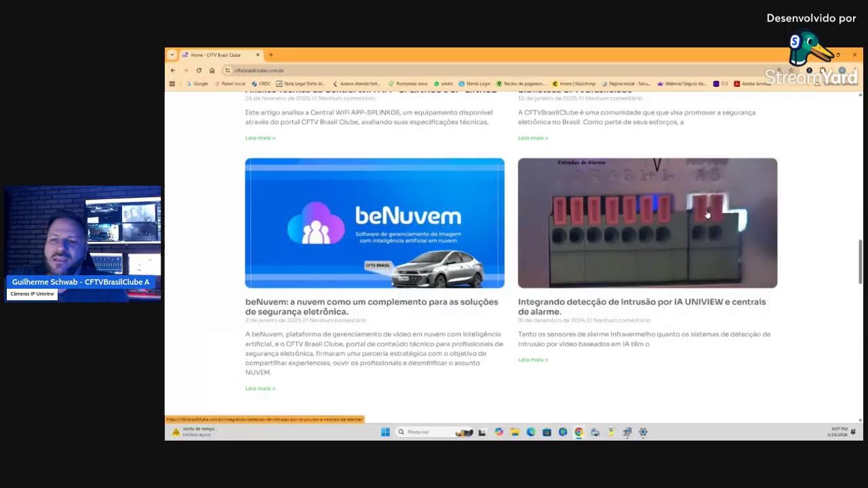The height and width of the screenshot is (488, 868).
Task: Launch Copilot from the taskbar
Action: point(499,432)
